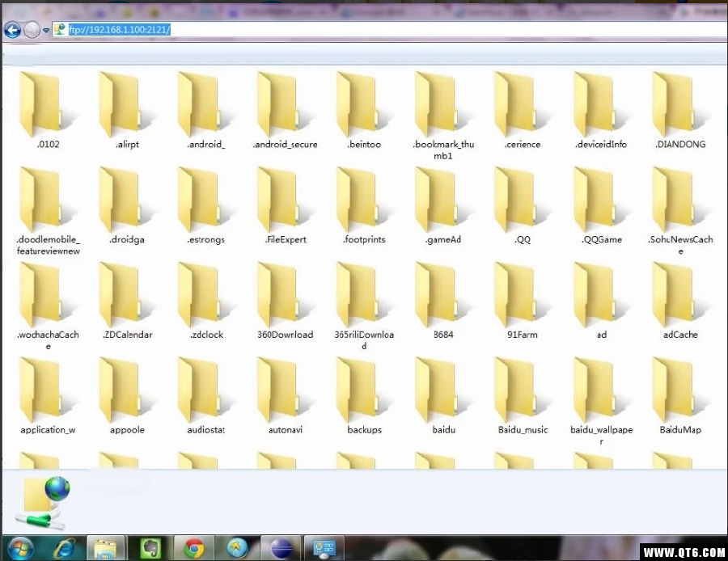Click the Forward navigation arrow button
The image size is (728, 561).
click(x=32, y=30)
